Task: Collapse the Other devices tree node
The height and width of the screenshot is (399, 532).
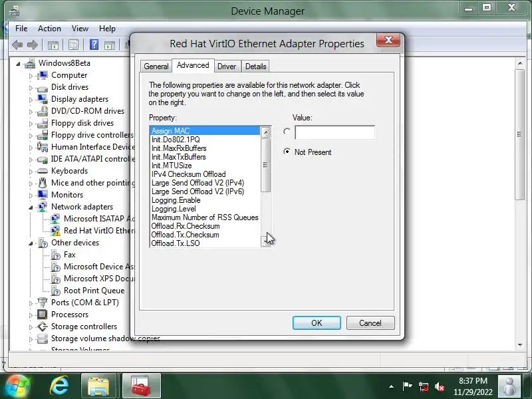Action: 31,243
